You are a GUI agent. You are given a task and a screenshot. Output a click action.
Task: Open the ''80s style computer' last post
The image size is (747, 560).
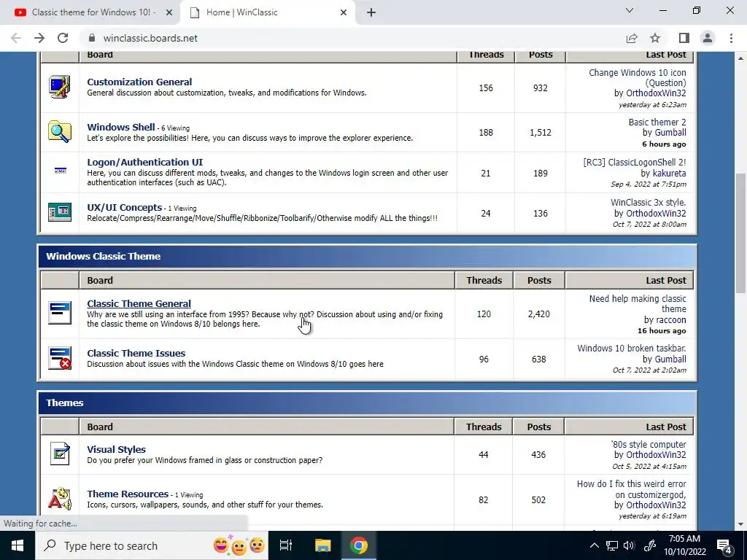pos(649,444)
